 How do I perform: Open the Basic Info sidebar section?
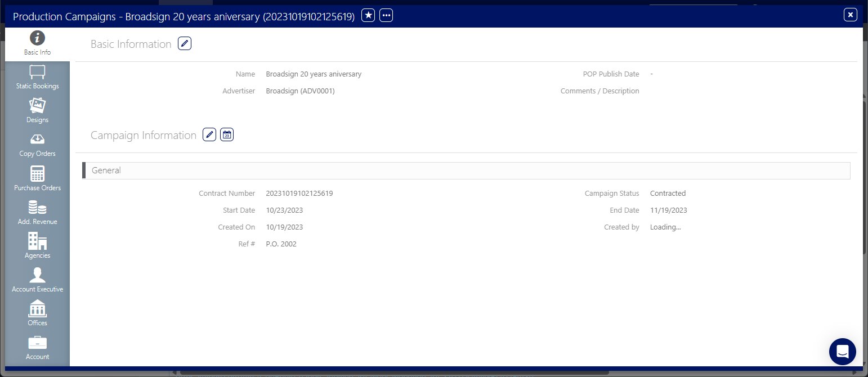coord(37,44)
